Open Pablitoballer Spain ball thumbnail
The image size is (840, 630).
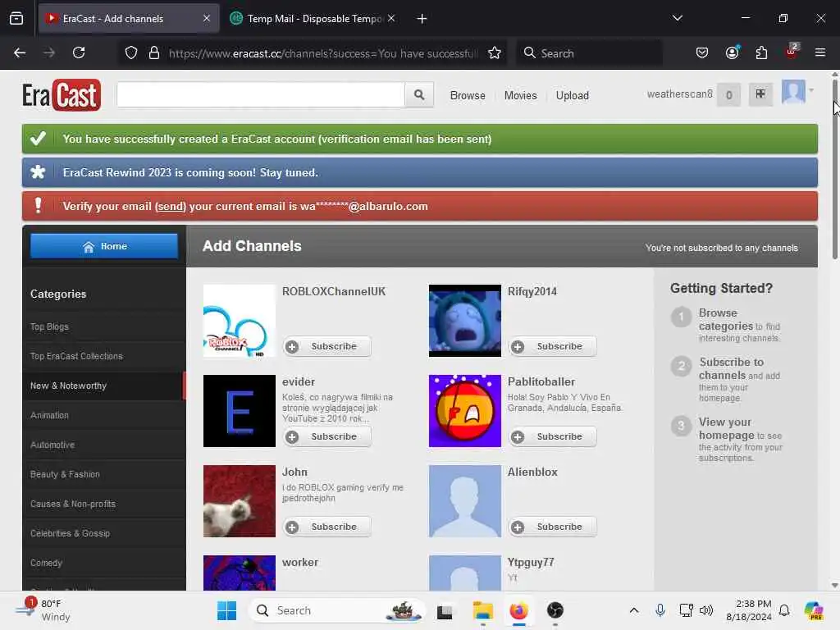pos(465,411)
